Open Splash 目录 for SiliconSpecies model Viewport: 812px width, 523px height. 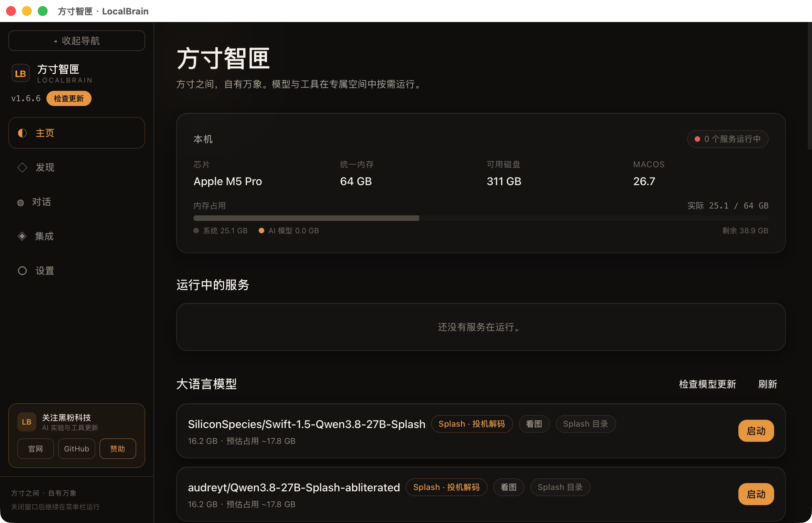(586, 424)
